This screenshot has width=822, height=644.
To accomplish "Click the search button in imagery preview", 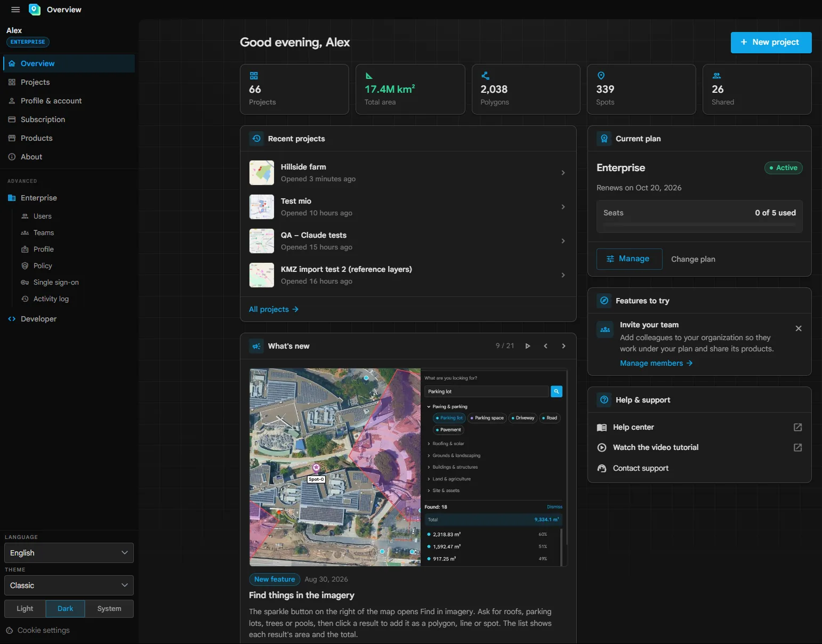I will [x=557, y=391].
